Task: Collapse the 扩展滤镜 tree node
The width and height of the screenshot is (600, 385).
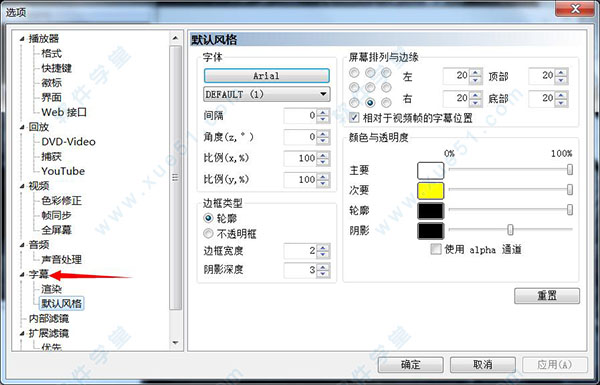Action: coord(22,333)
